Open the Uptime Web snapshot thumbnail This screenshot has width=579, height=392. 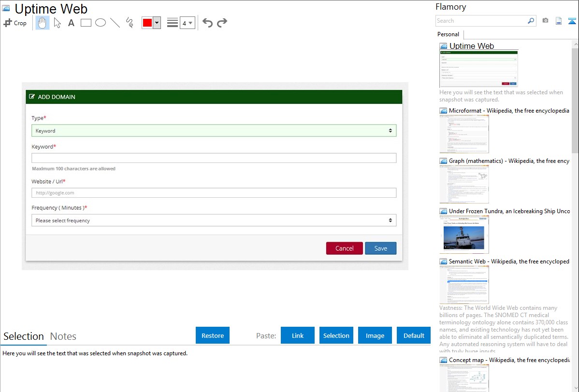point(478,69)
